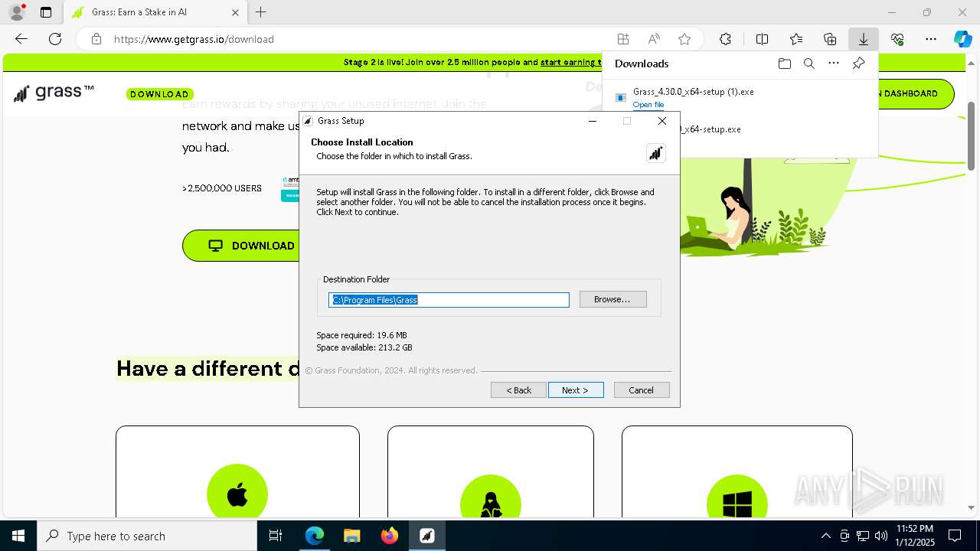Toggle Read aloud in address bar
The image size is (980, 551).
click(x=654, y=39)
